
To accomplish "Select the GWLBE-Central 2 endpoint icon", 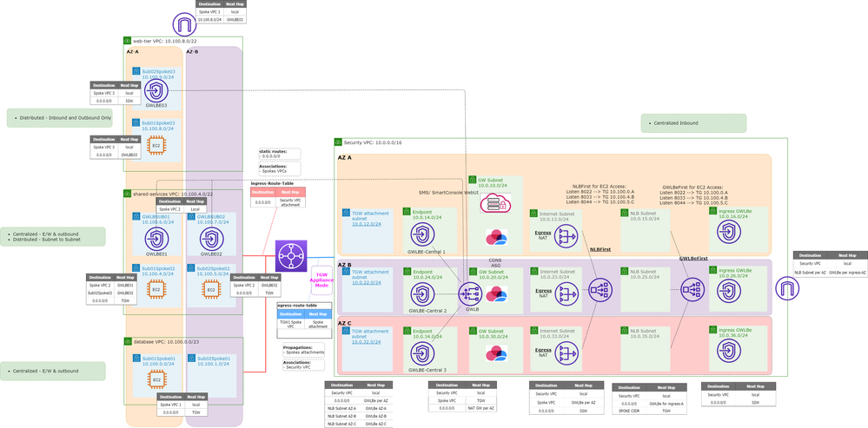I will point(423,293).
